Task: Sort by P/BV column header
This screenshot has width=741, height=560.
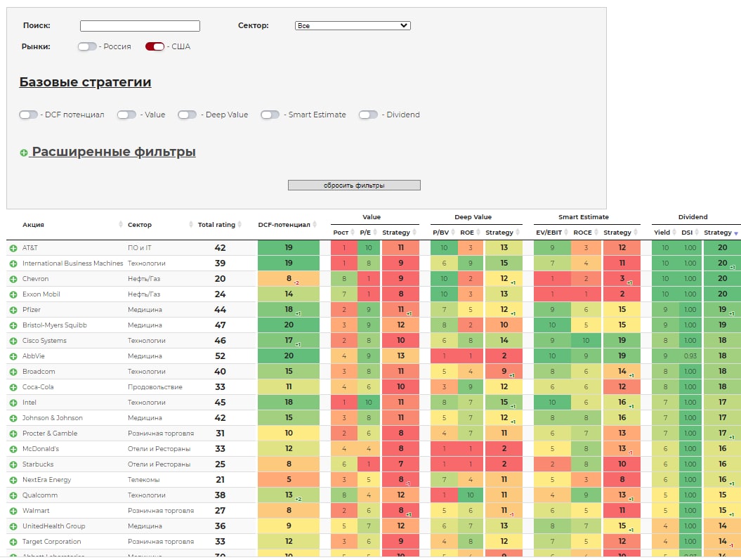Action: tap(444, 232)
